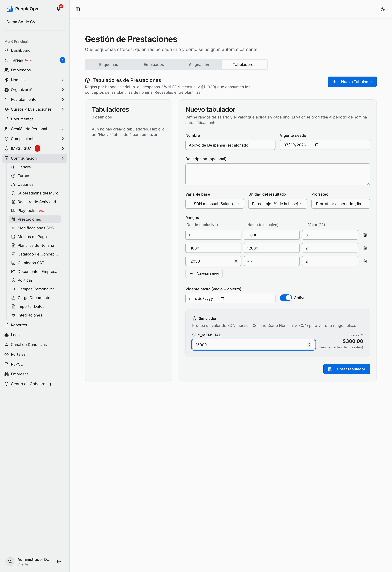392x572 pixels.
Task: Select the Tabuladores tab
Action: [244, 64]
